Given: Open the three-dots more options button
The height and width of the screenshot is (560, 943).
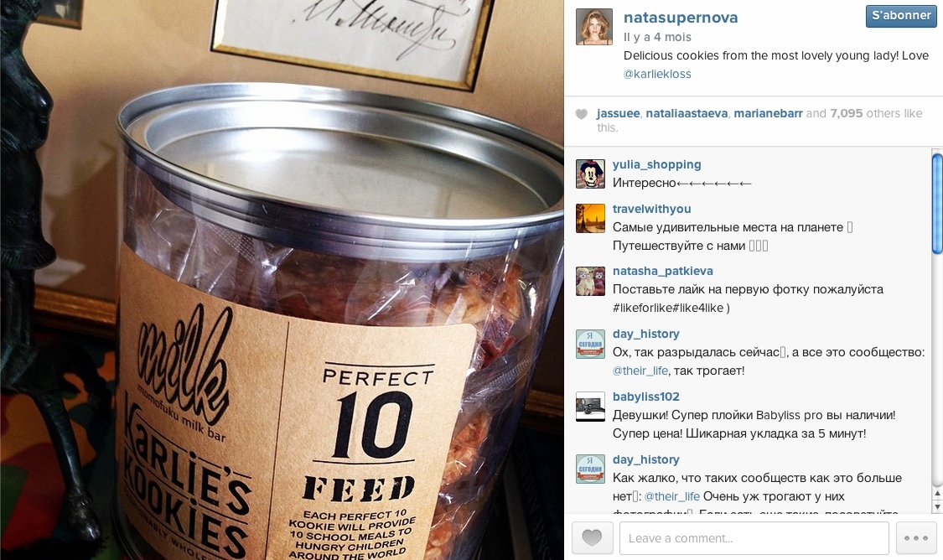Looking at the screenshot, I should point(916,537).
